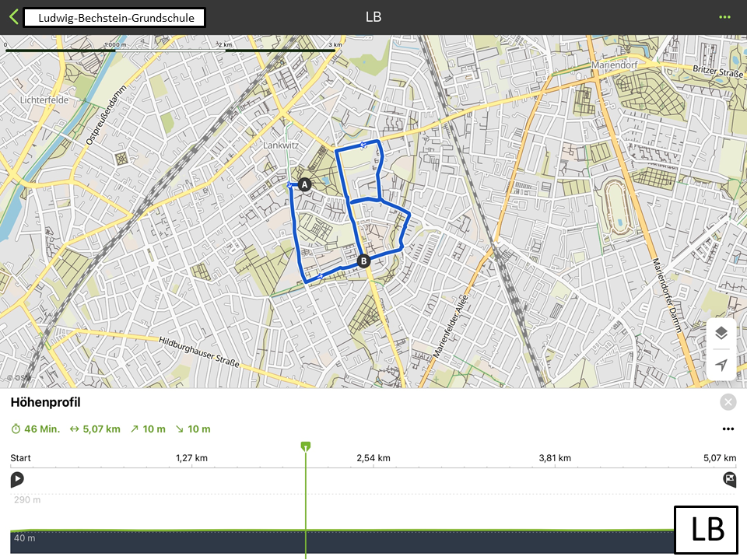Click the Ludwig-Bechstein-Grundschule title field
The width and height of the screenshot is (747, 560).
114,18
